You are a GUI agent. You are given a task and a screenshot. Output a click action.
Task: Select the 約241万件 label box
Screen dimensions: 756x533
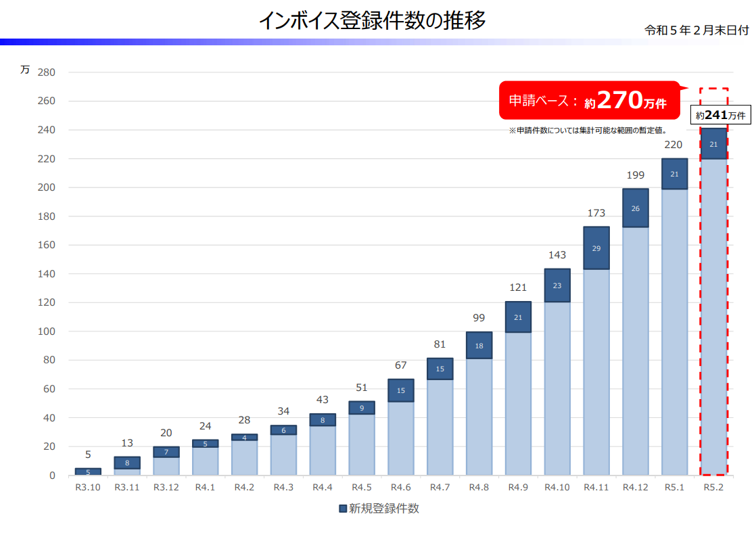coord(721,115)
